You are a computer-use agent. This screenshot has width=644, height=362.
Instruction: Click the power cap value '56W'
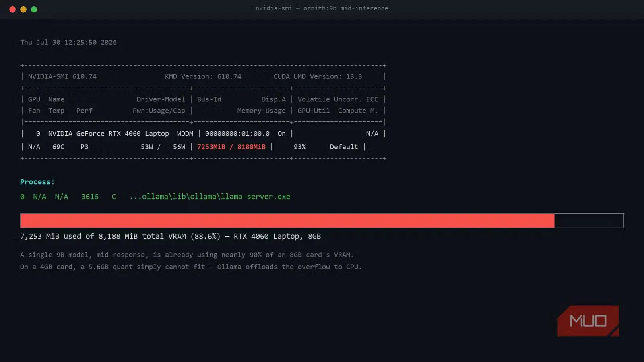pyautogui.click(x=179, y=147)
